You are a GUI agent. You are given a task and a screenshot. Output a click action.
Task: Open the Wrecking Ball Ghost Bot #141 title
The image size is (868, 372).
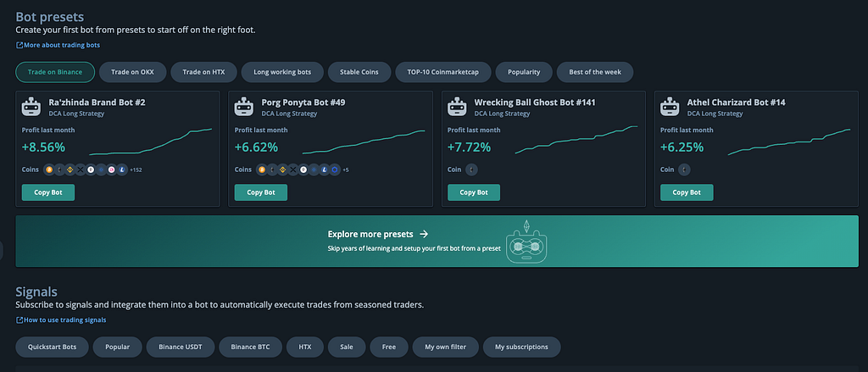(x=535, y=103)
